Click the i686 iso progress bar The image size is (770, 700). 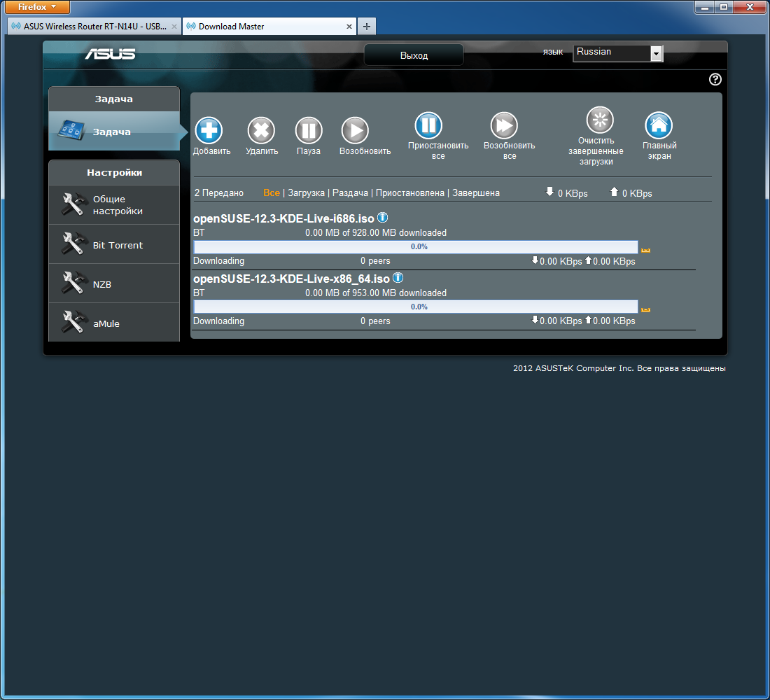[416, 246]
